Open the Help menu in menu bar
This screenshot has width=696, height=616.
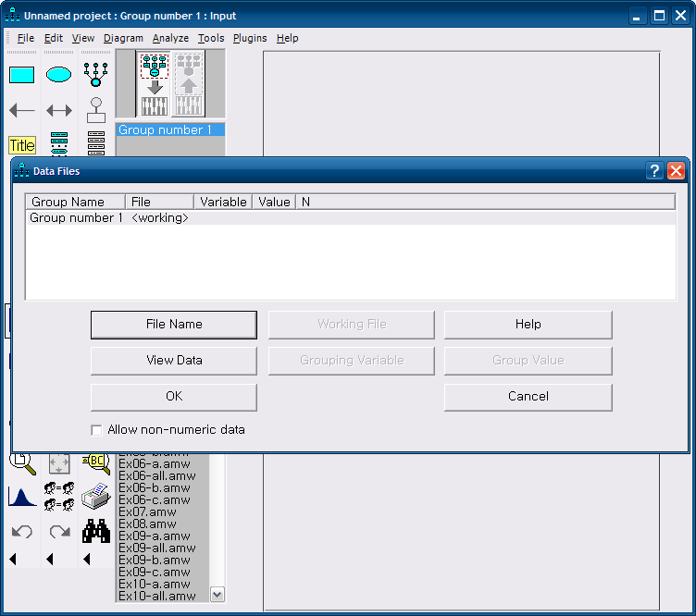point(287,38)
